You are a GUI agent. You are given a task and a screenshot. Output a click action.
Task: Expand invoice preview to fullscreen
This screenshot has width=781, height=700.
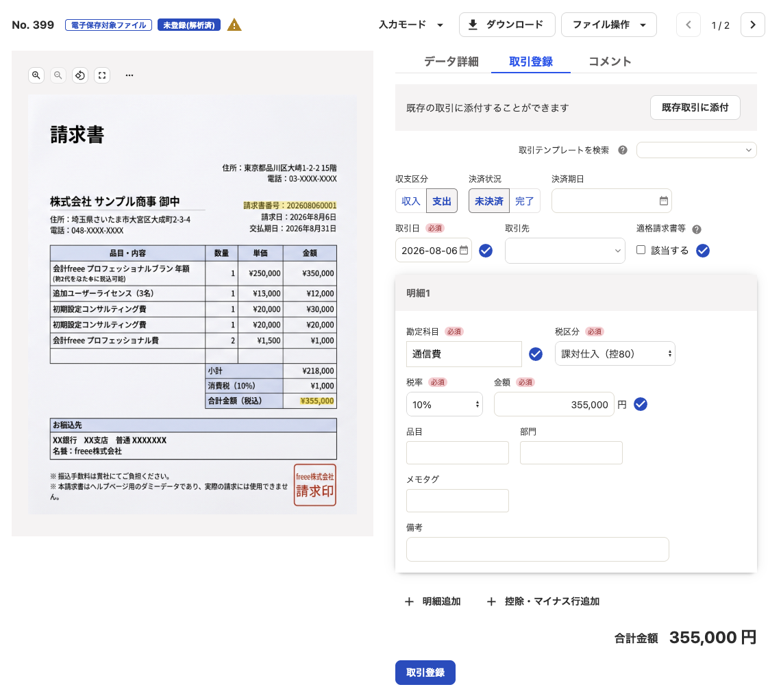101,75
